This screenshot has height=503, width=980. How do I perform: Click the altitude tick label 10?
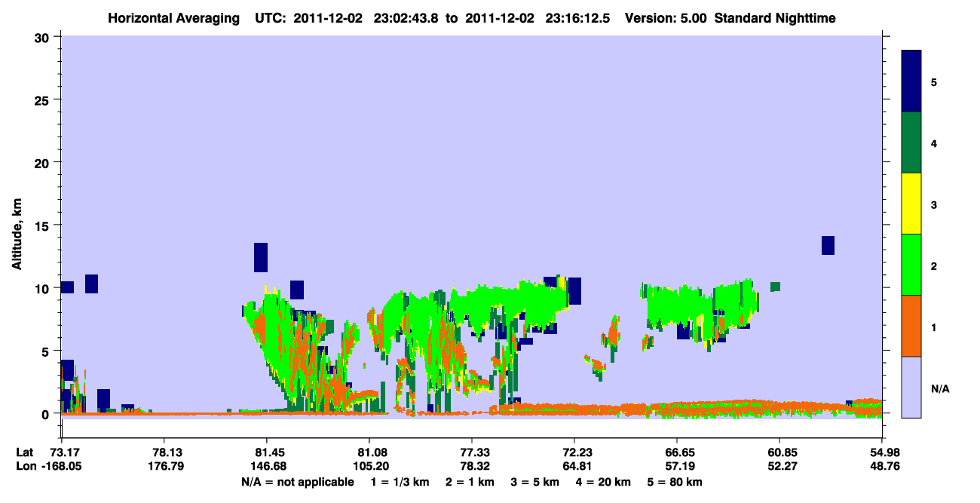click(x=44, y=288)
